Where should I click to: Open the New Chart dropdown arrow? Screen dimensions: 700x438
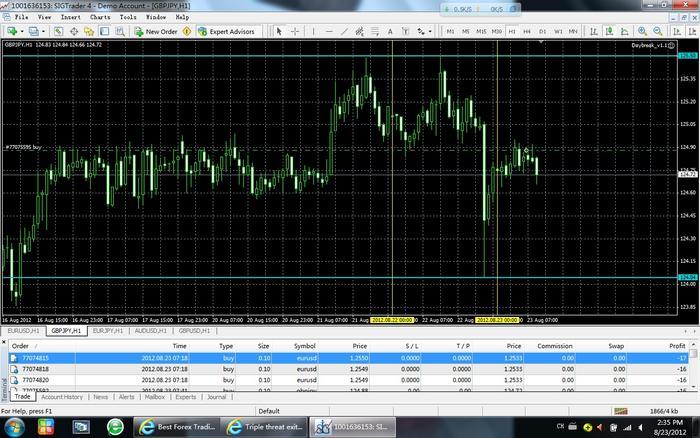21,32
